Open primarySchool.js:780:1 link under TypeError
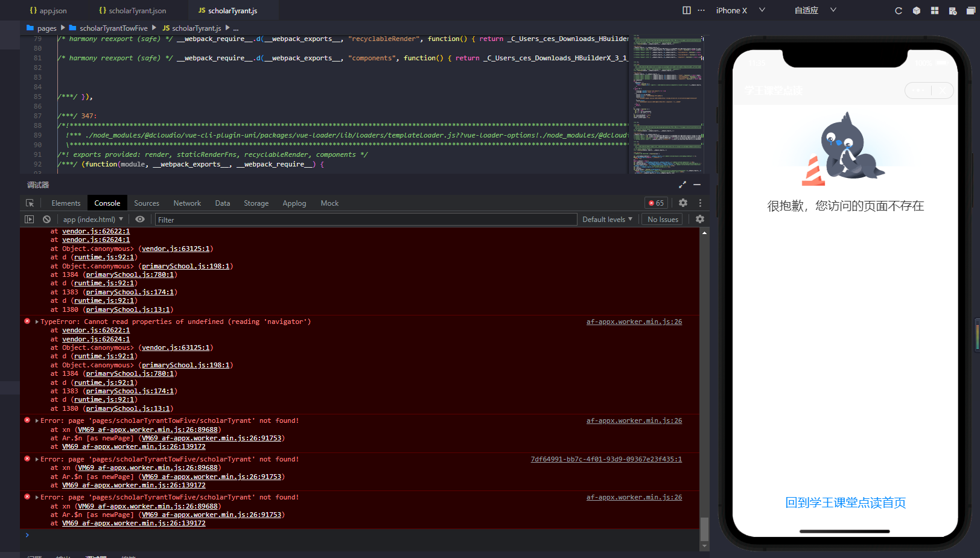The image size is (980, 558). pos(130,374)
